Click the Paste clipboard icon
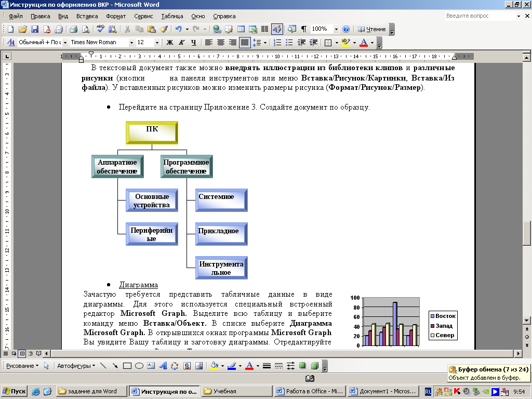 [151, 29]
